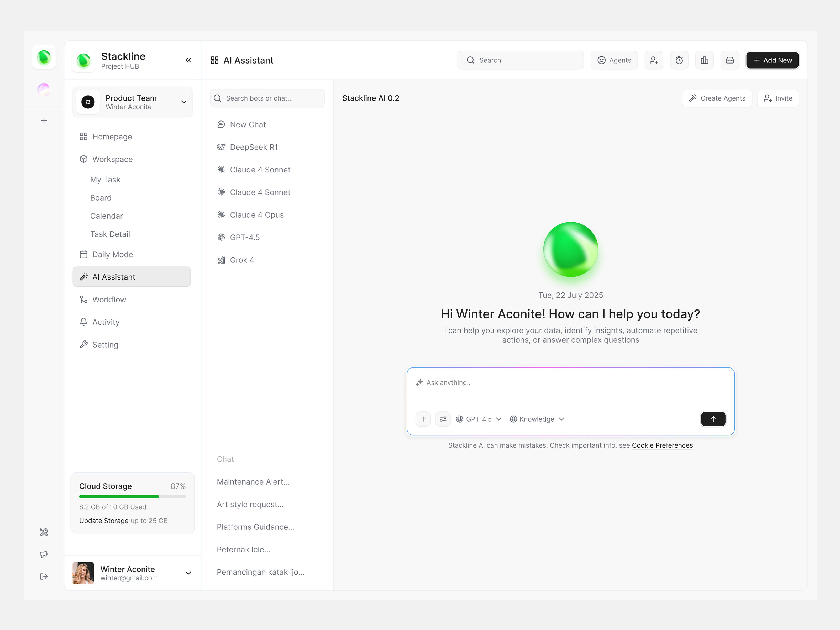Viewport: 840px width, 630px height.
Task: Click the magnifier icon in bots search
Action: point(218,98)
